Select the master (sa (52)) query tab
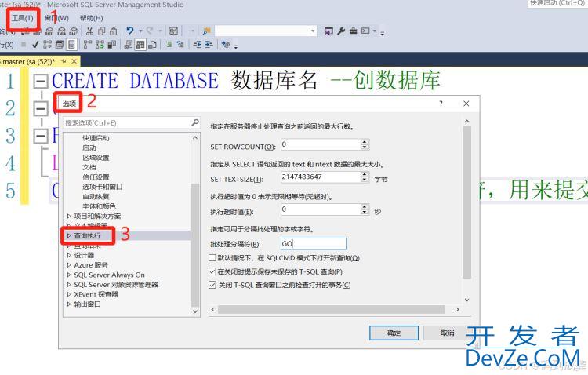 point(28,61)
